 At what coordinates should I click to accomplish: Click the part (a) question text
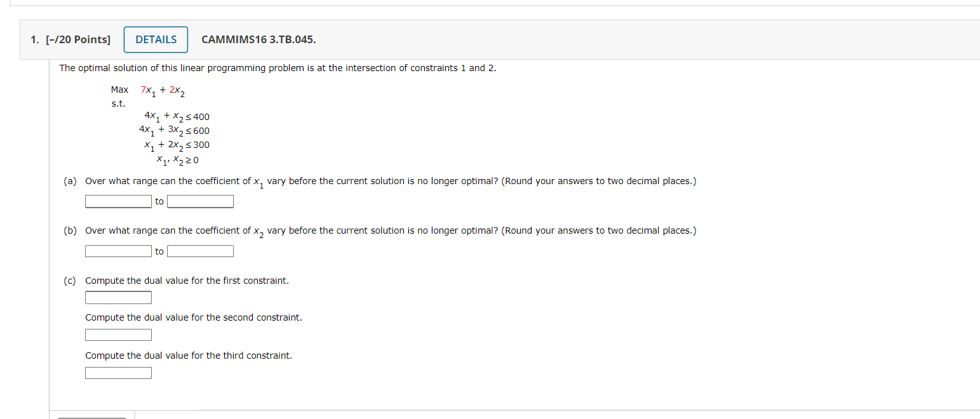point(390,182)
